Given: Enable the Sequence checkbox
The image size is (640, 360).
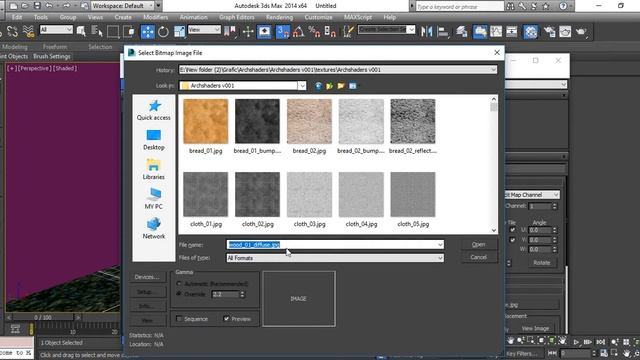Looking at the screenshot, I should (x=179, y=319).
